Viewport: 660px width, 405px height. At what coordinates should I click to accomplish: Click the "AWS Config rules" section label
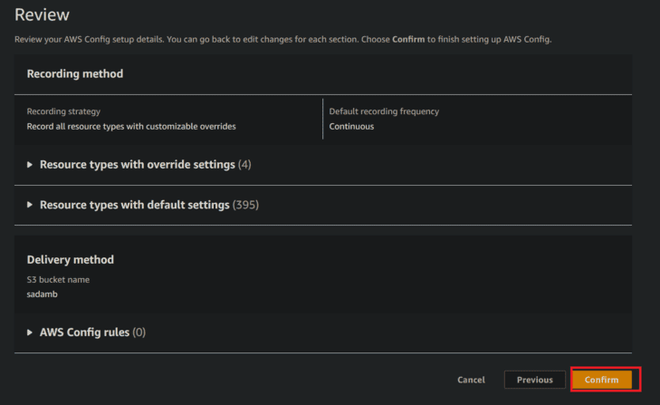click(x=84, y=332)
